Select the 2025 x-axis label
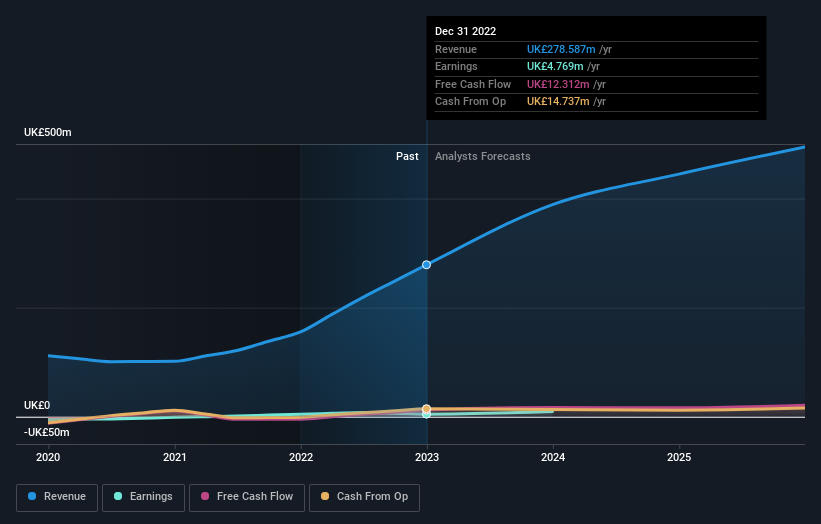The height and width of the screenshot is (524, 821). coord(679,457)
